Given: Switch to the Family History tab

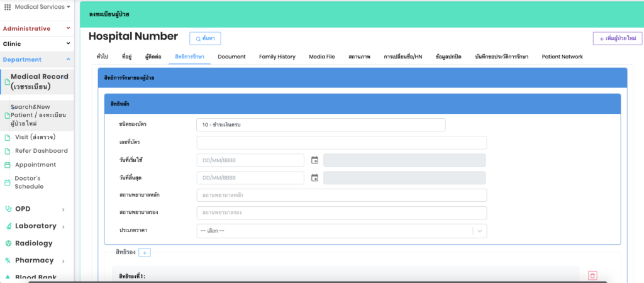Looking at the screenshot, I should (277, 57).
